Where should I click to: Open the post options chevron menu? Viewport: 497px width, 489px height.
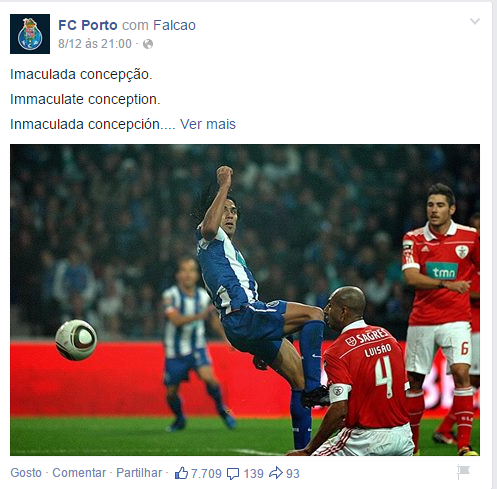[x=475, y=21]
